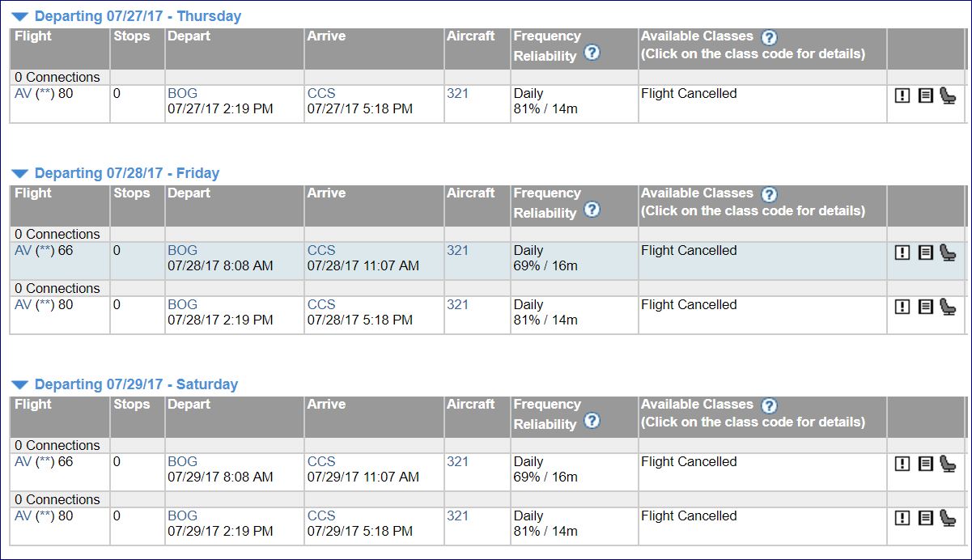Click AV airline link for 07/27/17 flight 80
The height and width of the screenshot is (560, 972).
tap(23, 94)
